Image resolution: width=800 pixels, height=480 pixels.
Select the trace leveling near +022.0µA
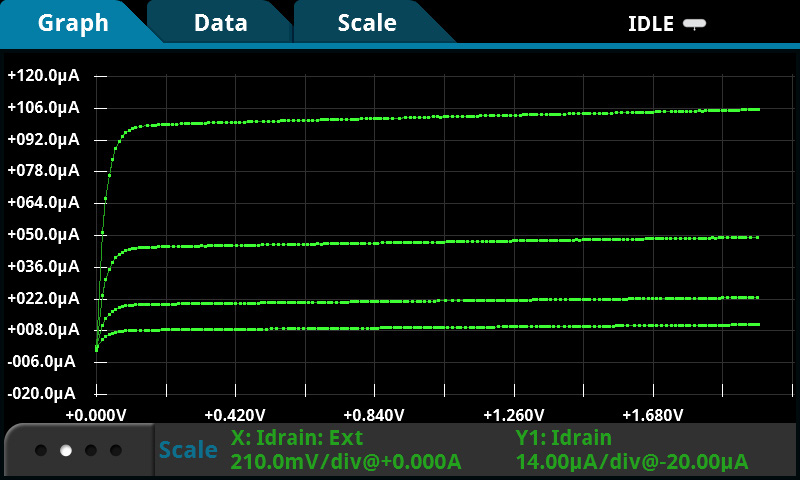tap(450, 300)
